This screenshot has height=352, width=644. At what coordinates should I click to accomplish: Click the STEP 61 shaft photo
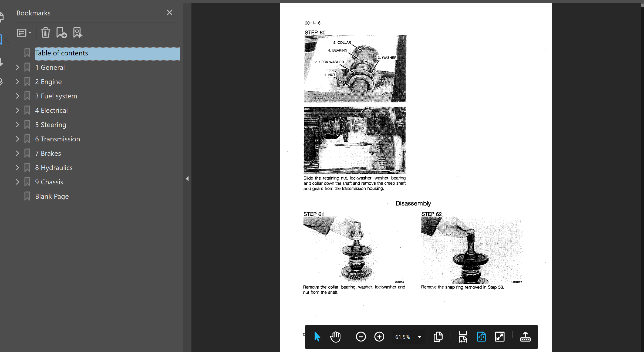click(x=354, y=250)
